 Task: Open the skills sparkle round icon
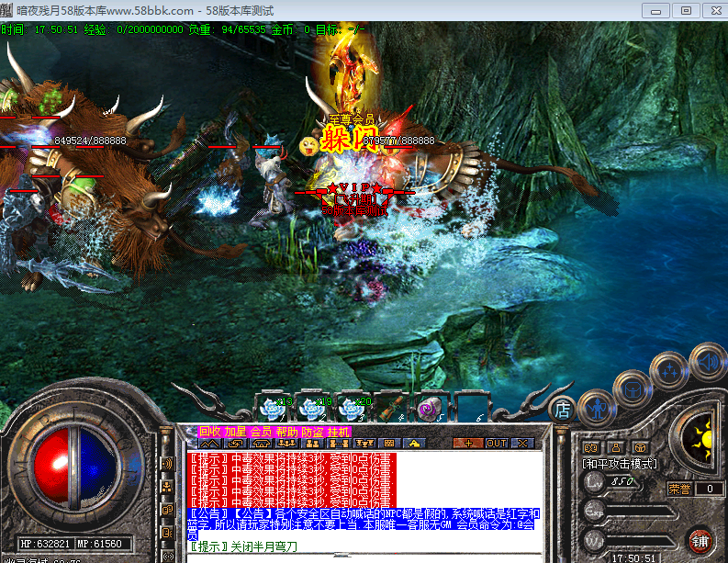tap(669, 370)
